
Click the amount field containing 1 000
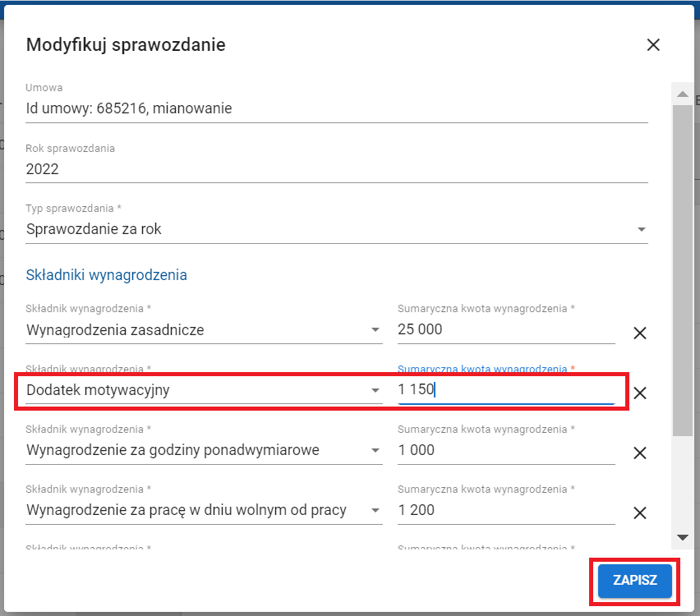[505, 450]
